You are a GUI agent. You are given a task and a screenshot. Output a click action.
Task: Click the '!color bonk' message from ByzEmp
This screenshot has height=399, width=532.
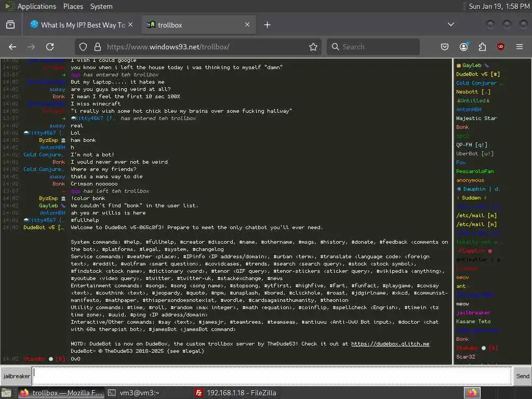pyautogui.click(x=88, y=198)
